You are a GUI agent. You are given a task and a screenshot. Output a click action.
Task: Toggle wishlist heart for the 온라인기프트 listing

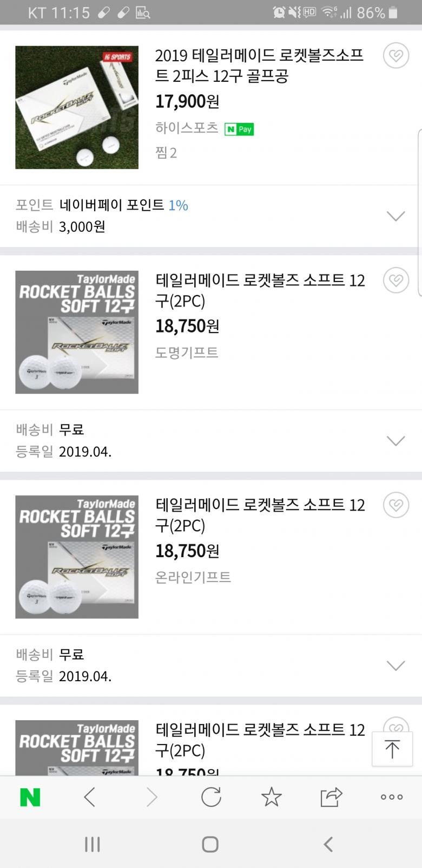coord(396,505)
